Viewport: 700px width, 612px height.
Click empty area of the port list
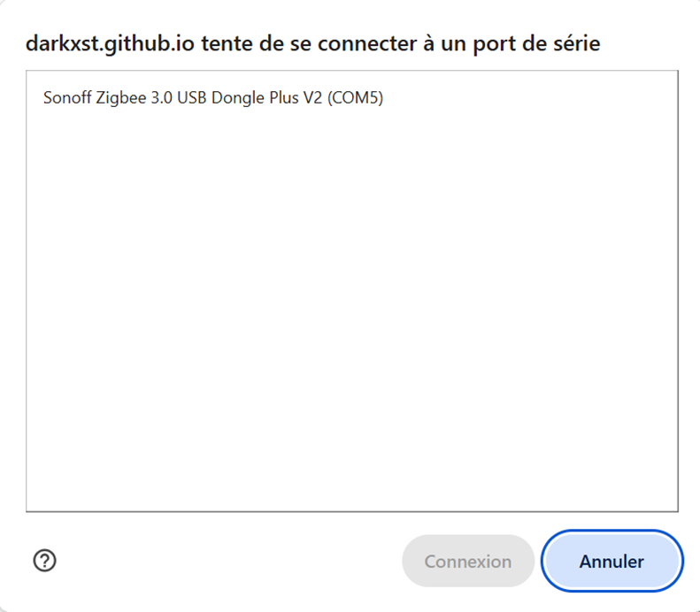pyautogui.click(x=352, y=312)
